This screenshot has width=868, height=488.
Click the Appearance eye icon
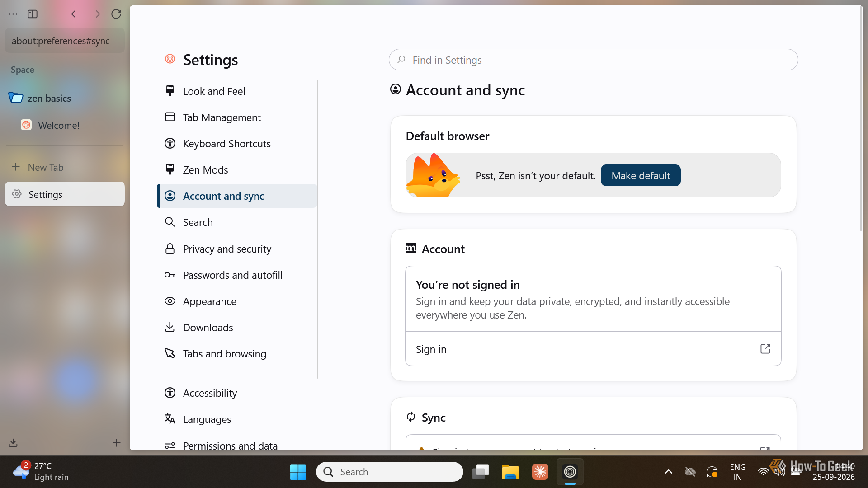(x=170, y=301)
